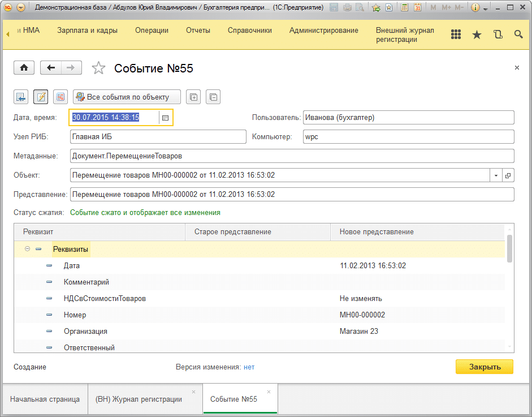This screenshot has height=417, width=532.
Task: Add event to favorites star
Action: coord(98,68)
